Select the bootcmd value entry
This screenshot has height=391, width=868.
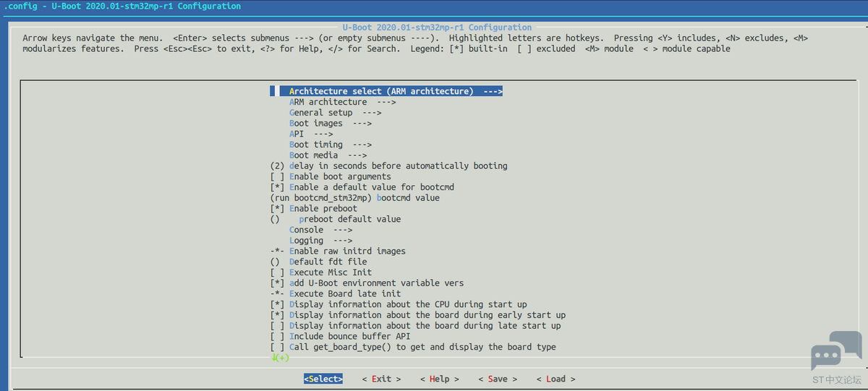[x=354, y=198]
